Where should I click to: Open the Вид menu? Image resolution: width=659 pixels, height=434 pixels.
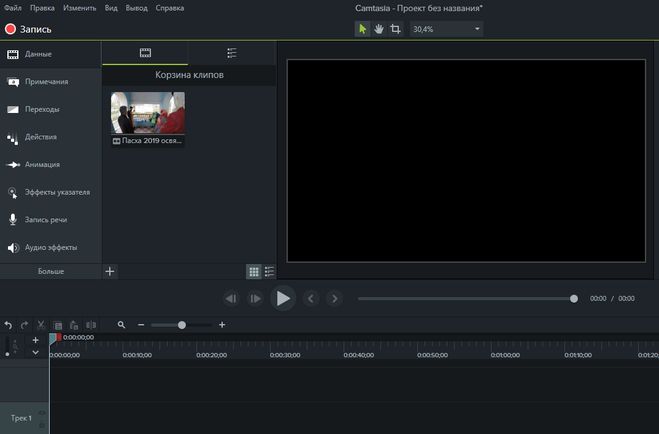click(111, 8)
